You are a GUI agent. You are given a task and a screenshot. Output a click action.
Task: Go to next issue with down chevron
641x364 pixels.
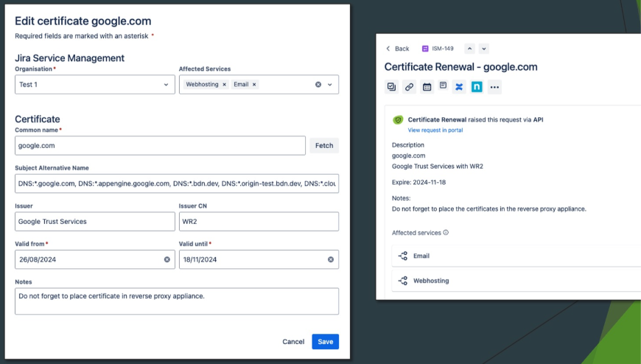pos(484,49)
